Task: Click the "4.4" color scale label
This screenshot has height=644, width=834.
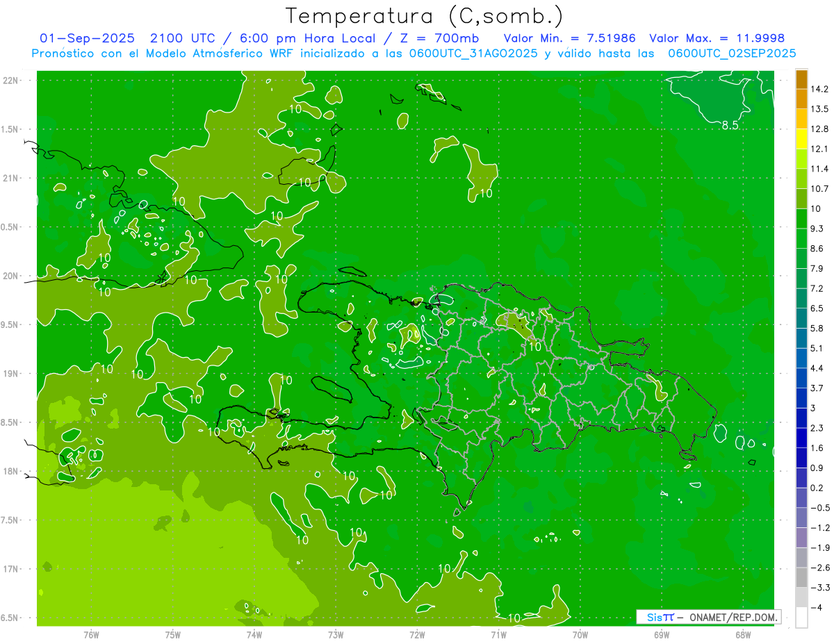Action: [817, 368]
